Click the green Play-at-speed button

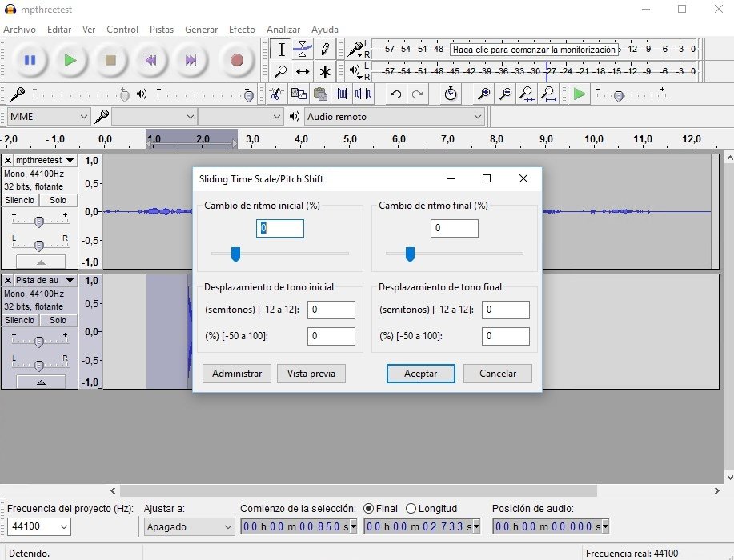[x=580, y=94]
